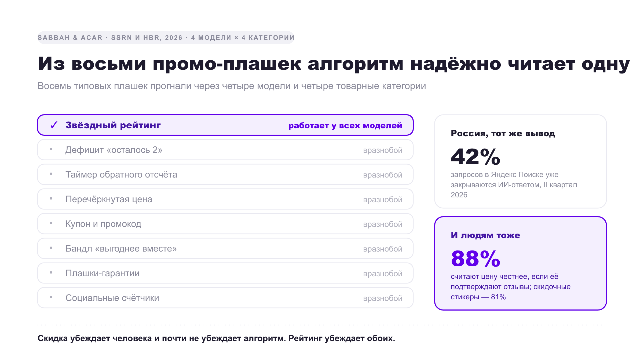Click the bullet beside Таймер обратного отсчёта
644x354 pixels.
51,174
